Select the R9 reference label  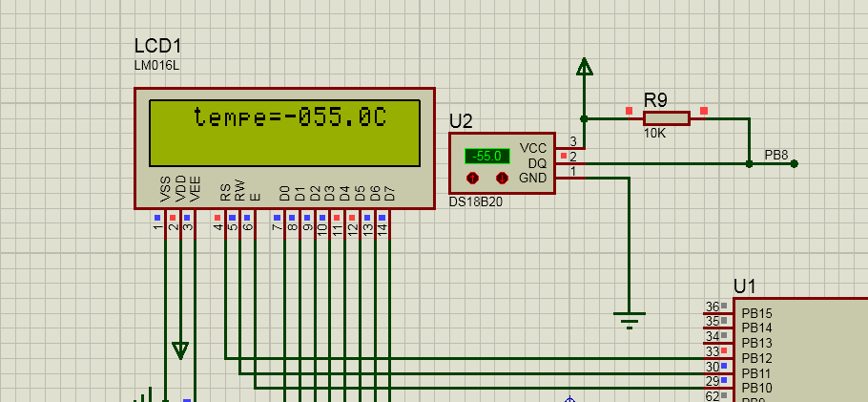click(655, 100)
